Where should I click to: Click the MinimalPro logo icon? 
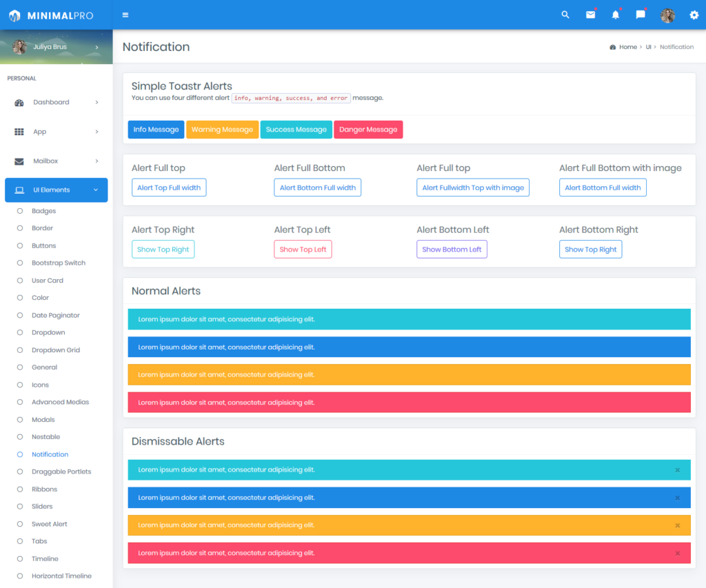tap(14, 16)
